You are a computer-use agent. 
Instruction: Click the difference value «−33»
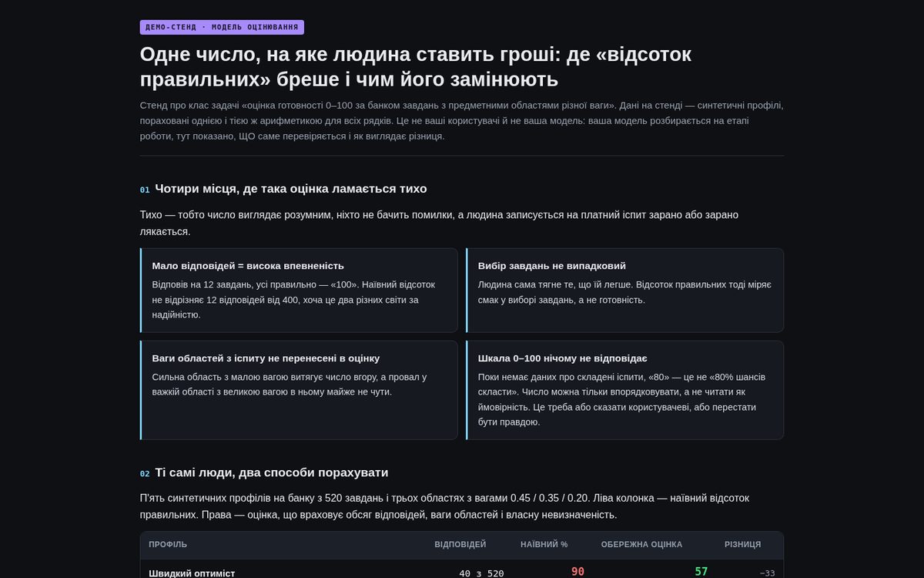[x=767, y=573]
